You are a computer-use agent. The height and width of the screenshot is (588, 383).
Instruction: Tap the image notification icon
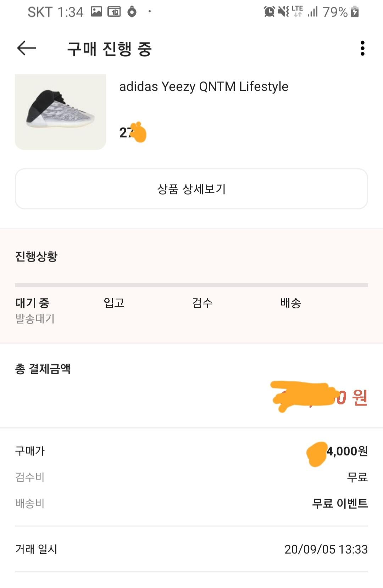point(96,12)
